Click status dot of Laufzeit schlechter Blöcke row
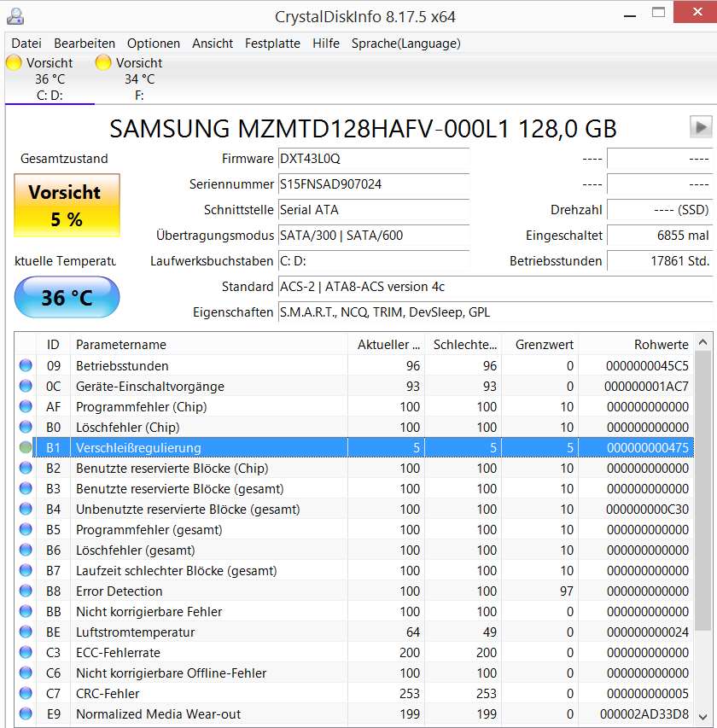Image resolution: width=717 pixels, height=728 pixels. coord(26,570)
